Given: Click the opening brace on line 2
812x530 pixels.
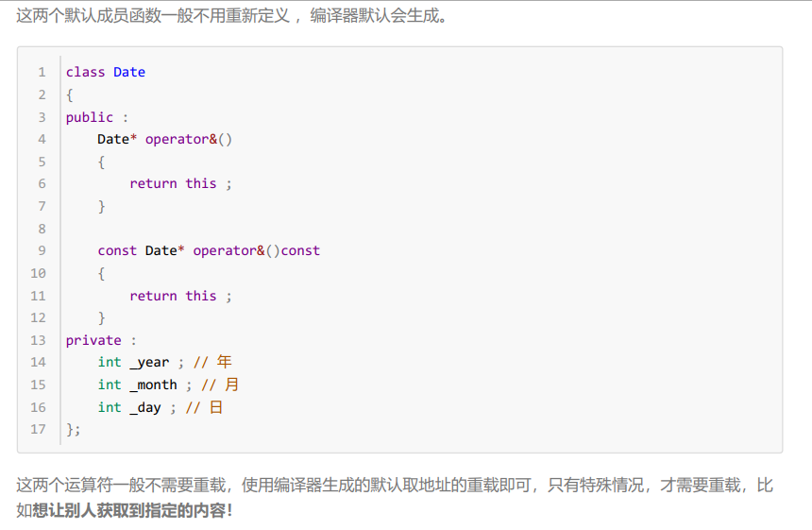Looking at the screenshot, I should click(69, 94).
